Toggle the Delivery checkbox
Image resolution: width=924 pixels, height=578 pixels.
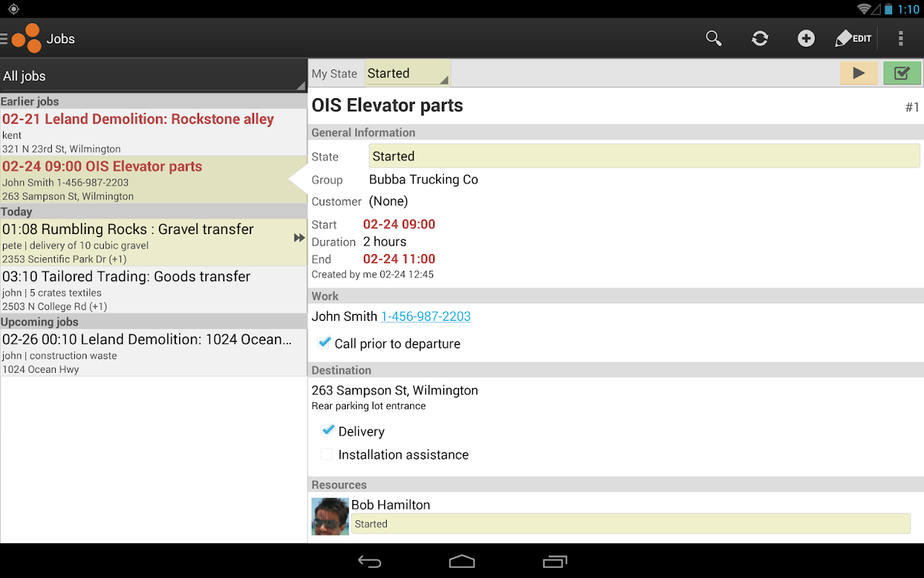pyautogui.click(x=328, y=431)
